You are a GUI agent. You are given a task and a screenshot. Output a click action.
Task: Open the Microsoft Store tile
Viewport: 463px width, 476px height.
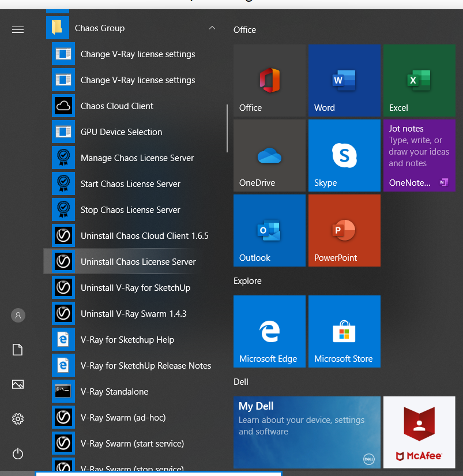click(x=344, y=331)
